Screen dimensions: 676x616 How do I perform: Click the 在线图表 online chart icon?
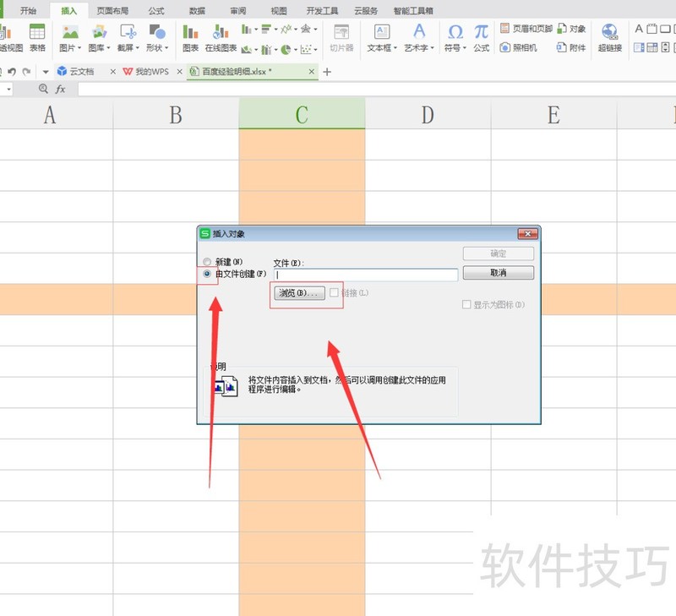(220, 37)
